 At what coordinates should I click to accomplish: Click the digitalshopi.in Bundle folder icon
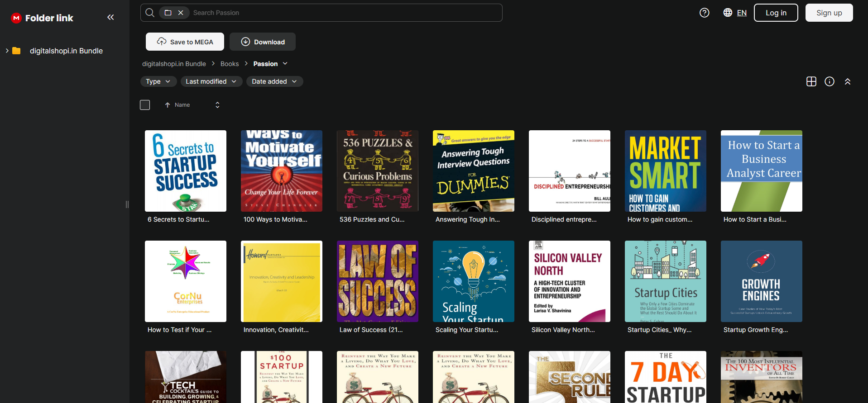(x=17, y=51)
